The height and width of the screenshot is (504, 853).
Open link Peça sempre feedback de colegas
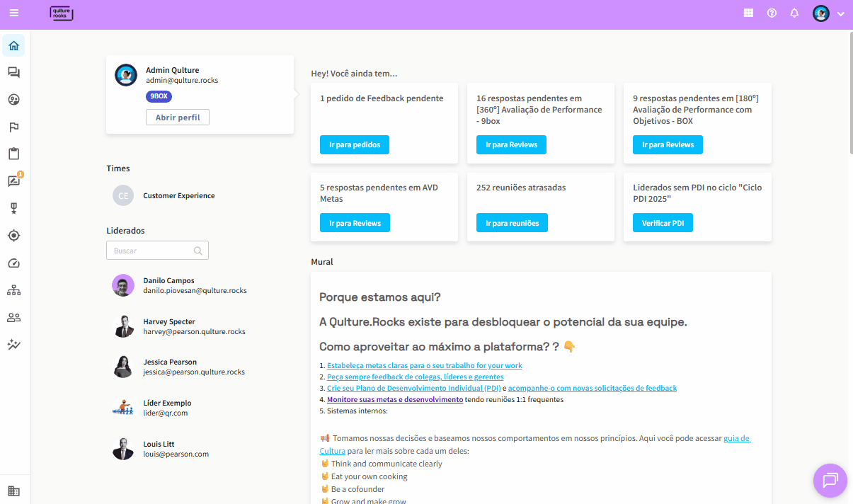(x=416, y=377)
